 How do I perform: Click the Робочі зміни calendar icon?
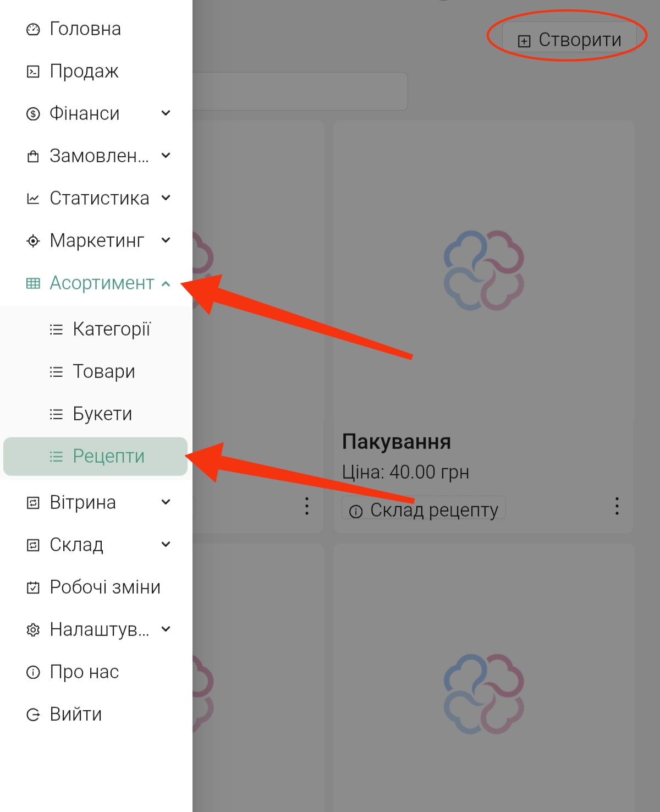pos(33,588)
